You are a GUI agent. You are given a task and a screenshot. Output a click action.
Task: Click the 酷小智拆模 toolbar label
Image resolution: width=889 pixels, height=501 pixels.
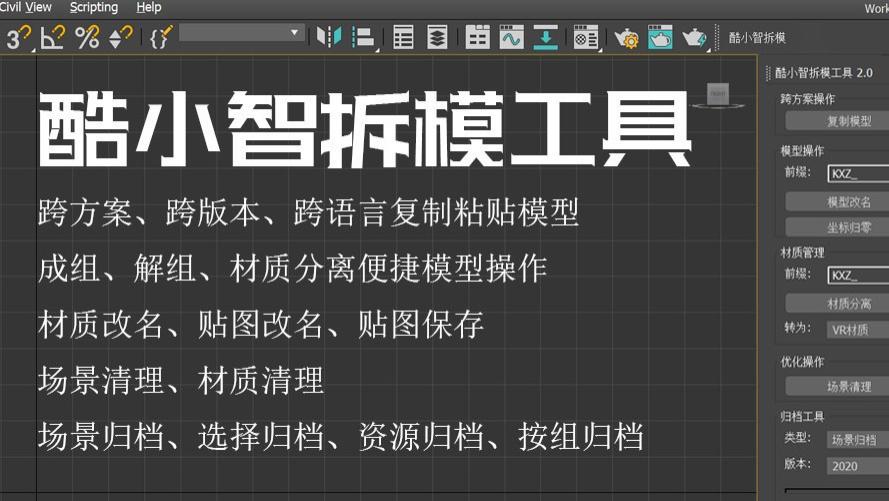757,38
